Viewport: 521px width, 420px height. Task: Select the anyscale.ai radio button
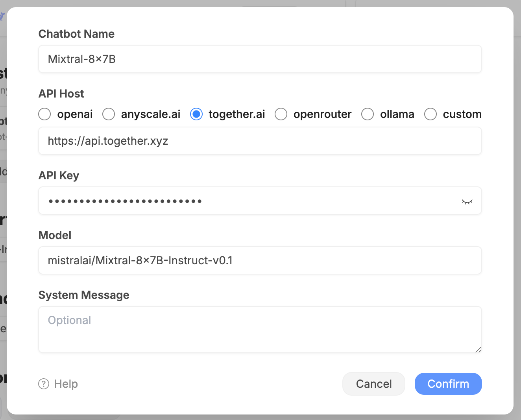coord(109,114)
